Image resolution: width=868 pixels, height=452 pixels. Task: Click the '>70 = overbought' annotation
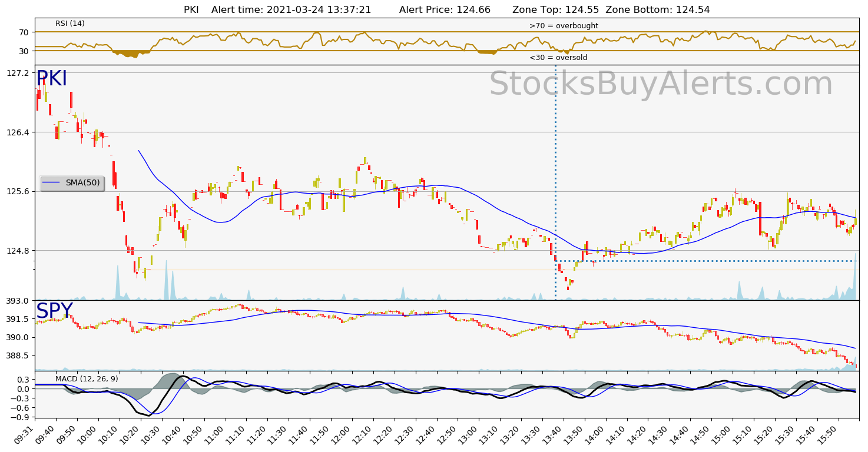point(564,26)
